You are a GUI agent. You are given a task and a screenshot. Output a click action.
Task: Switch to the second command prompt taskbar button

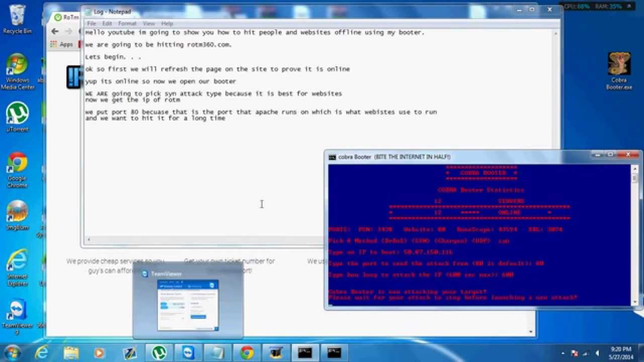pos(334,352)
